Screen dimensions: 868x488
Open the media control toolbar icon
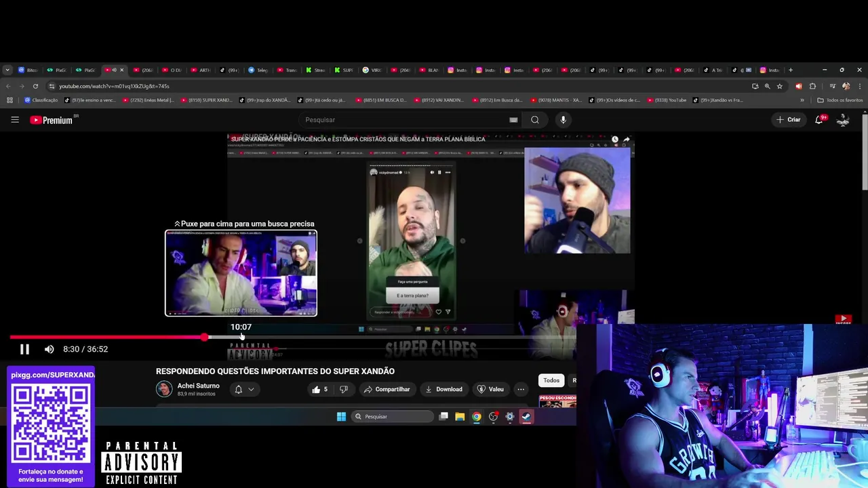point(831,86)
